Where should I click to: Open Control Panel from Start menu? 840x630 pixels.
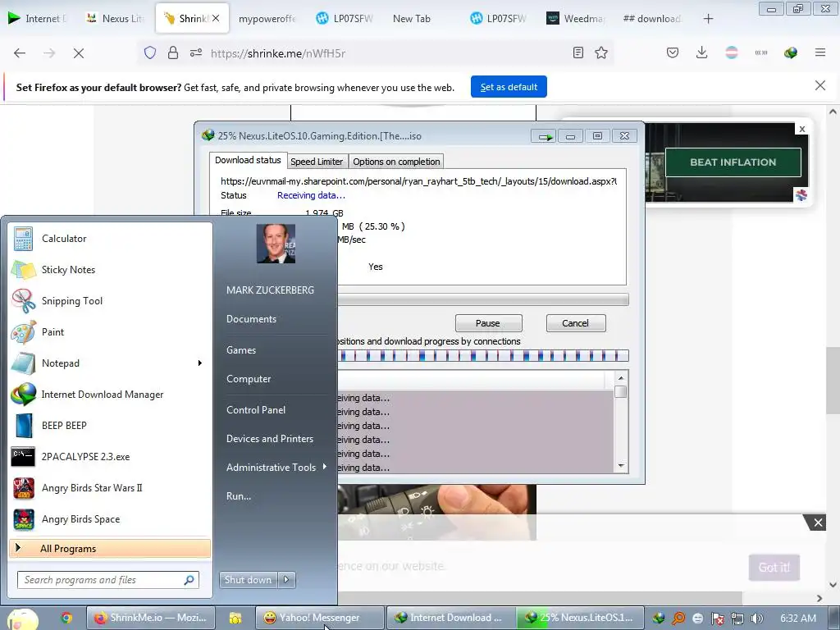[x=256, y=410]
